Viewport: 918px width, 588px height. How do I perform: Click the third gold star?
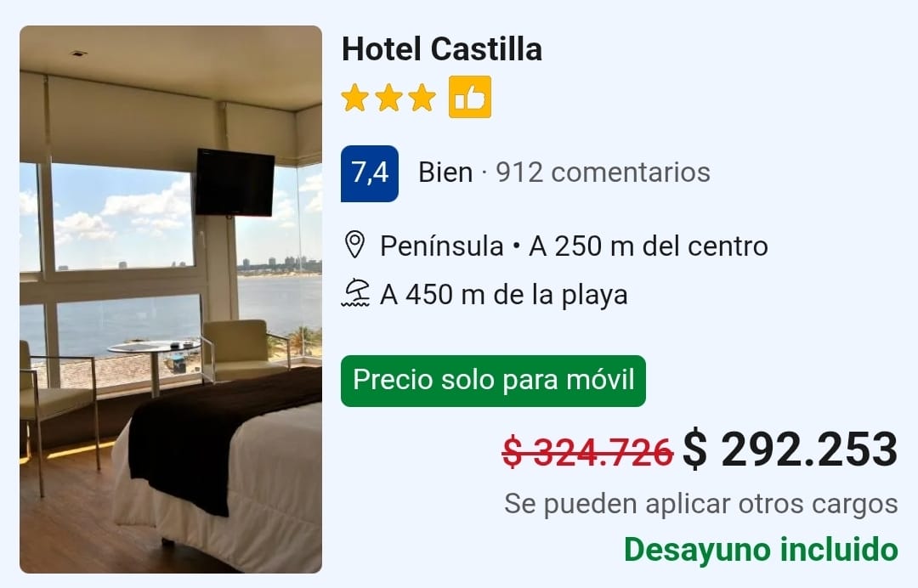pos(422,98)
